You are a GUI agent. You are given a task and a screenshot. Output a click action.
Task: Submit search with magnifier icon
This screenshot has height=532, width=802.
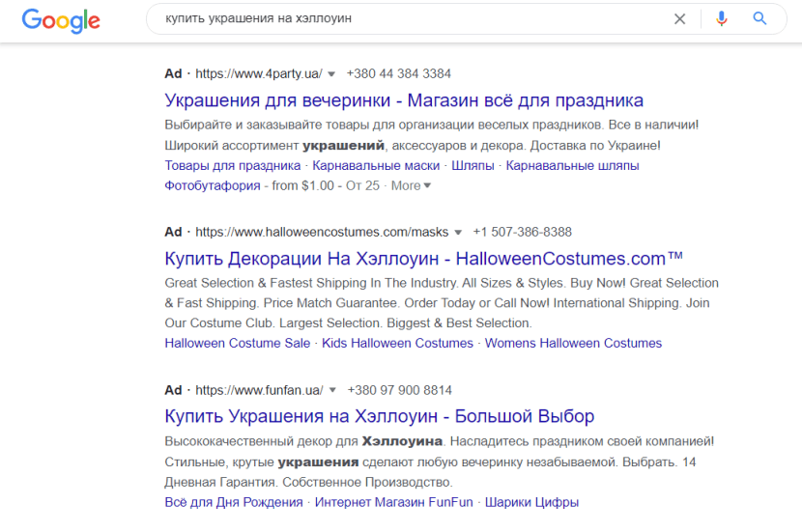[759, 18]
